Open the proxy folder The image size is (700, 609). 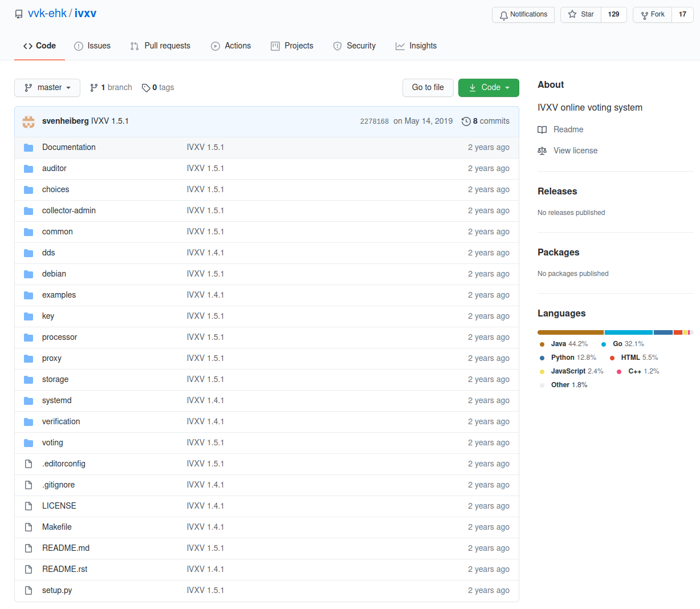(x=52, y=359)
